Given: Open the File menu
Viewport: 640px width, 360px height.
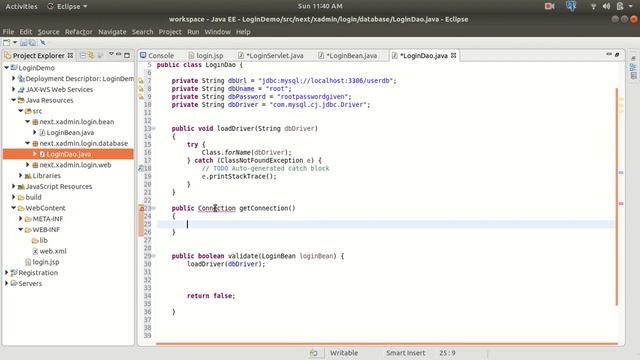Looking at the screenshot, I should (x=8, y=31).
